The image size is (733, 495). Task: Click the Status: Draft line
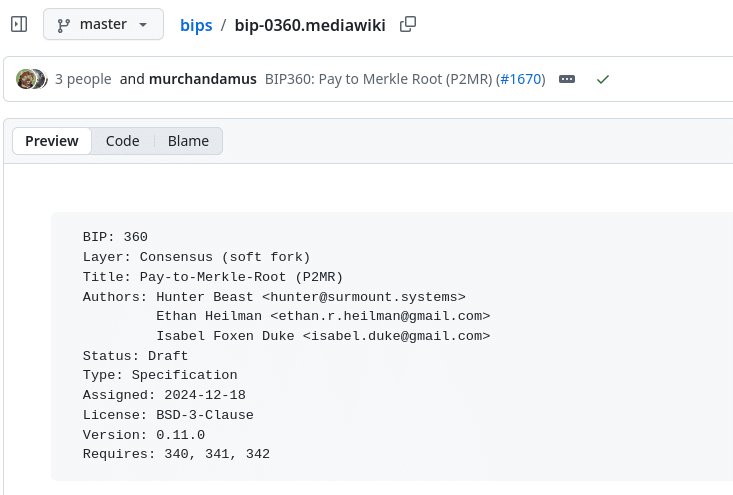point(135,356)
